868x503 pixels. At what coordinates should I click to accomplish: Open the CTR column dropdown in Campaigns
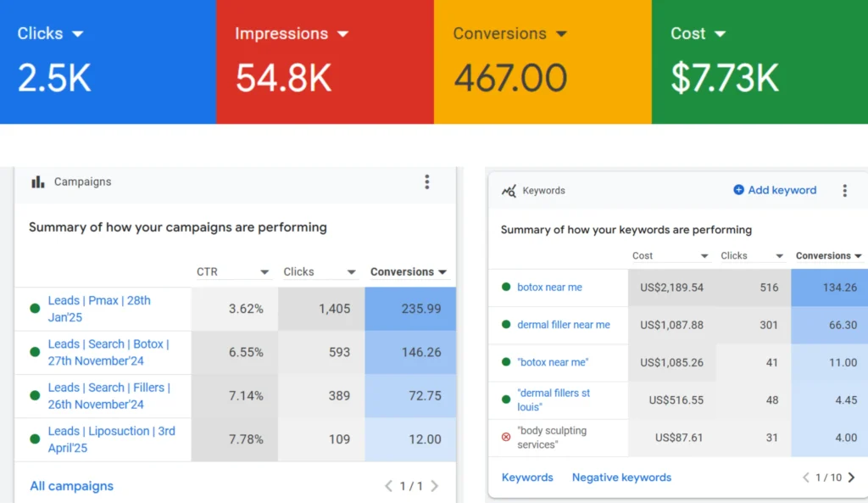tap(264, 272)
